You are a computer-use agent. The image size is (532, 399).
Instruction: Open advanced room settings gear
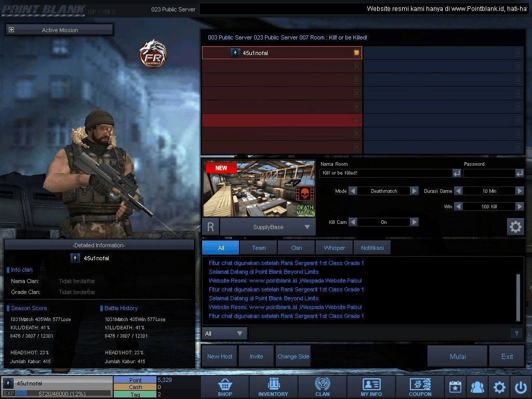click(x=515, y=227)
